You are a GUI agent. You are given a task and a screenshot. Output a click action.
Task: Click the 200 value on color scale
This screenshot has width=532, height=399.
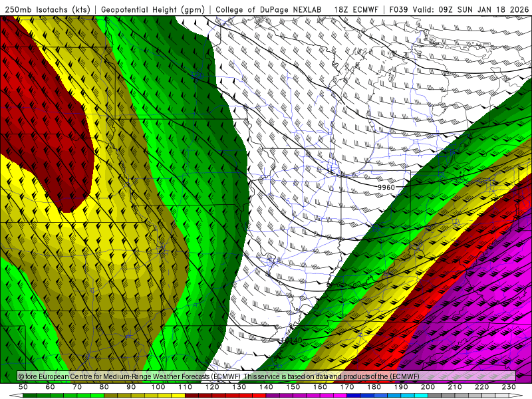pyautogui.click(x=428, y=387)
